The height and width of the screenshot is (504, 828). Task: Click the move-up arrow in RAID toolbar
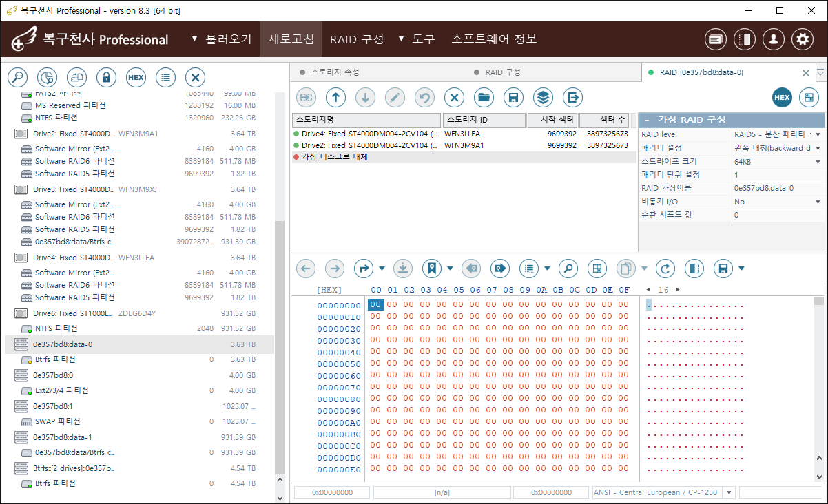point(335,98)
